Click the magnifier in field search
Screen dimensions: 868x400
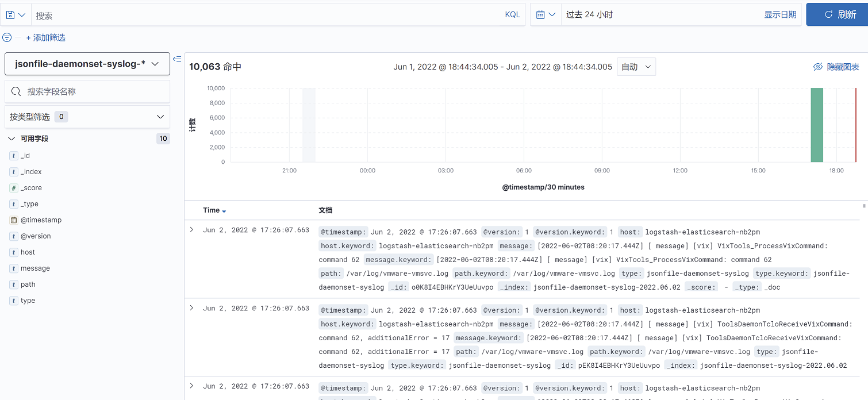[16, 91]
